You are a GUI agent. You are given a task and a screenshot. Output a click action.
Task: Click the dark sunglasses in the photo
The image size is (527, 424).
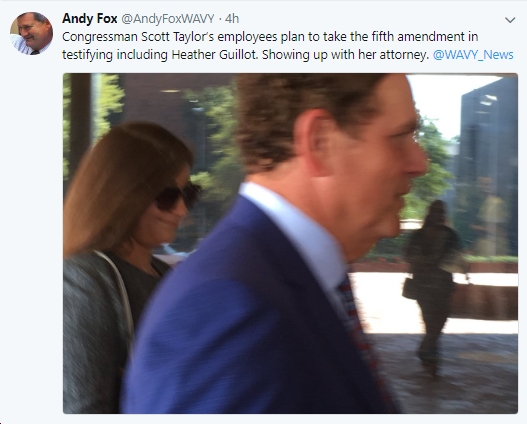coord(177,196)
